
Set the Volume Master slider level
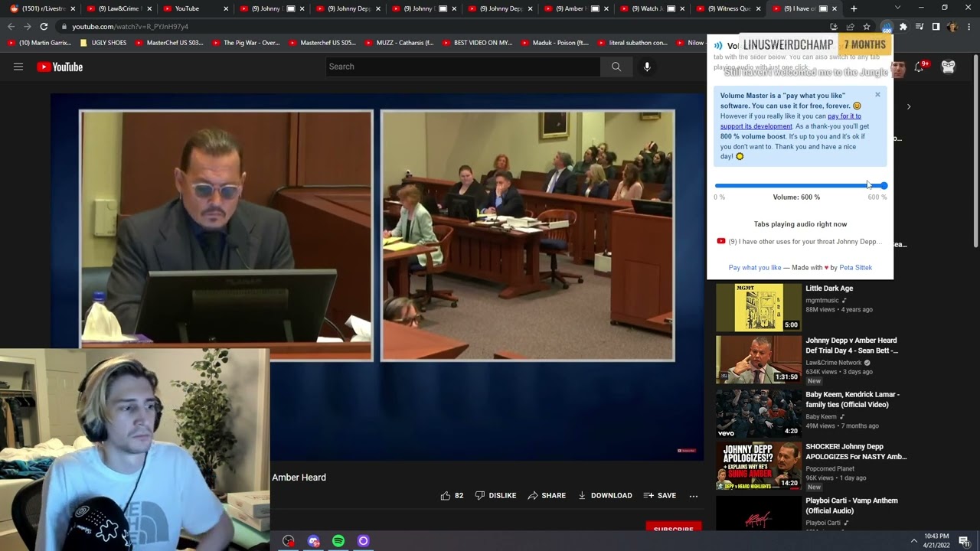click(800, 185)
